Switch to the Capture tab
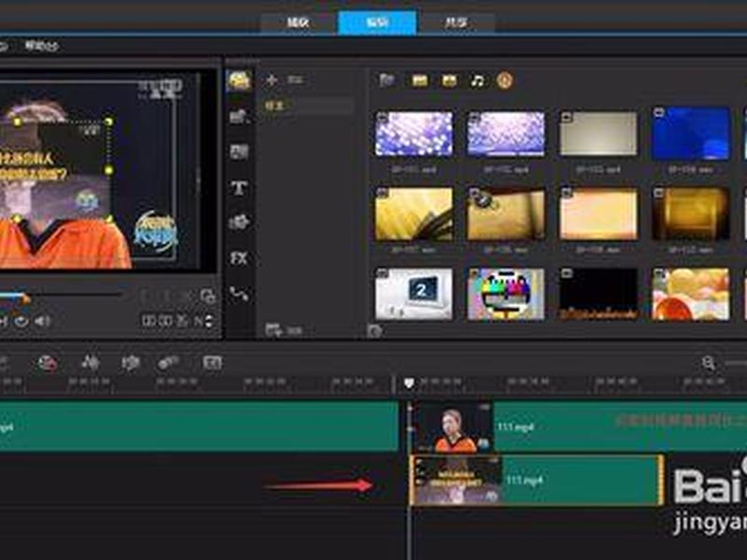This screenshot has height=560, width=747. click(298, 22)
